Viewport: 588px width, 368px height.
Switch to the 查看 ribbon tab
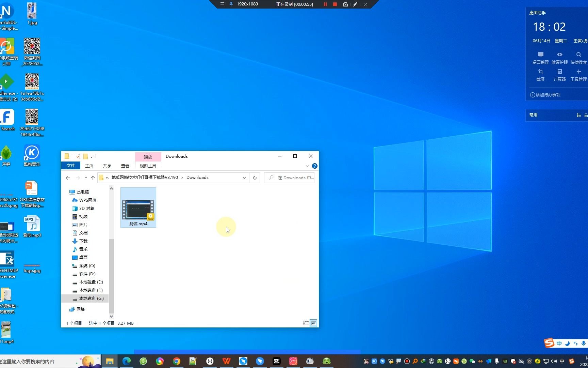pyautogui.click(x=125, y=166)
